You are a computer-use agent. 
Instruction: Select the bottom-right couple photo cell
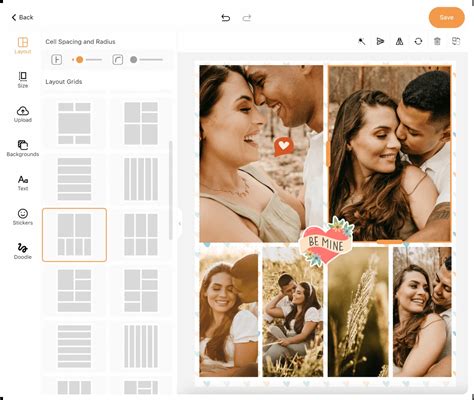click(422, 312)
